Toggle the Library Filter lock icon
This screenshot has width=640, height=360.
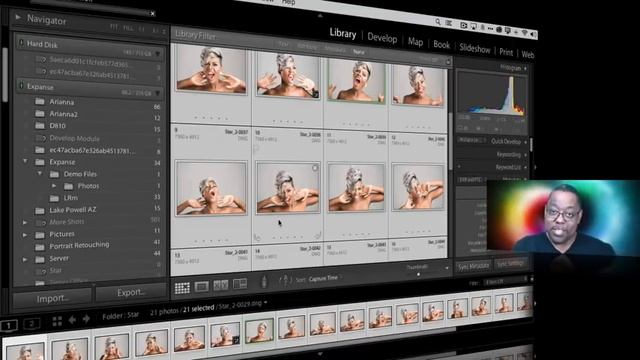(x=448, y=62)
